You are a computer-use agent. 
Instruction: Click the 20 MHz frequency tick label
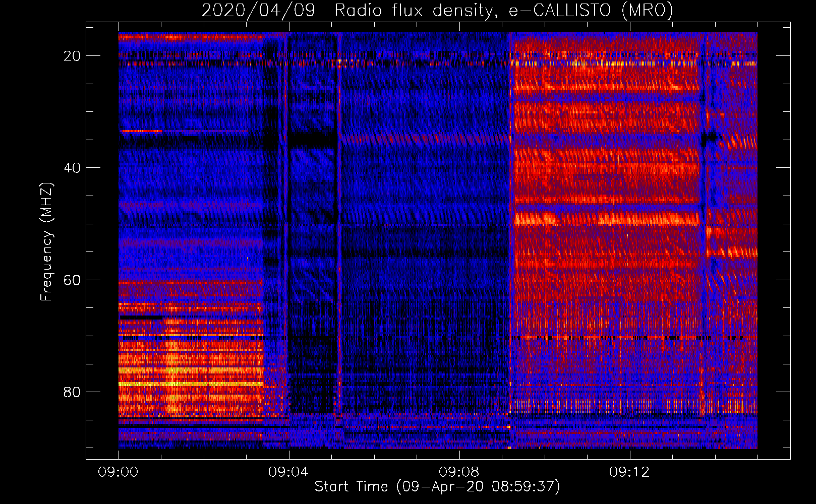click(x=72, y=56)
